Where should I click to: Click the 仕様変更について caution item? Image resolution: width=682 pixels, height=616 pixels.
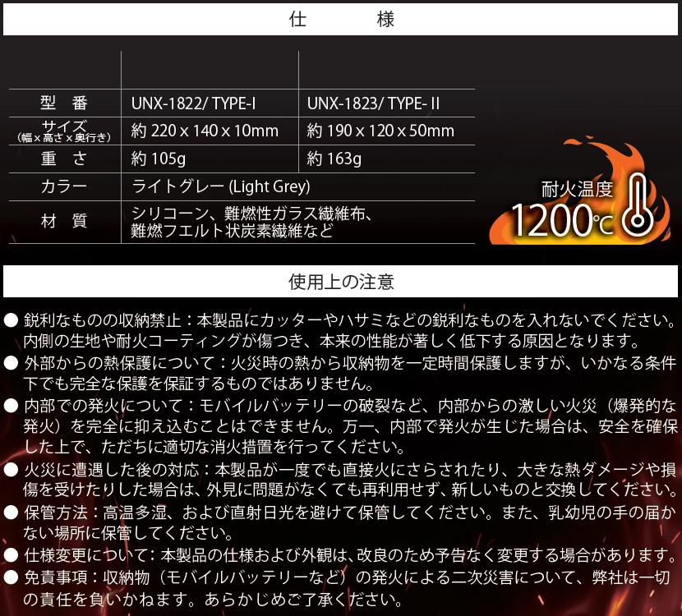point(339,555)
